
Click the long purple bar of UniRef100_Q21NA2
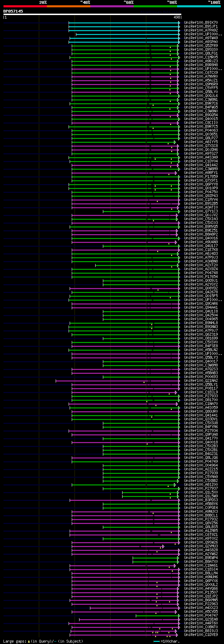coord(118,381)
